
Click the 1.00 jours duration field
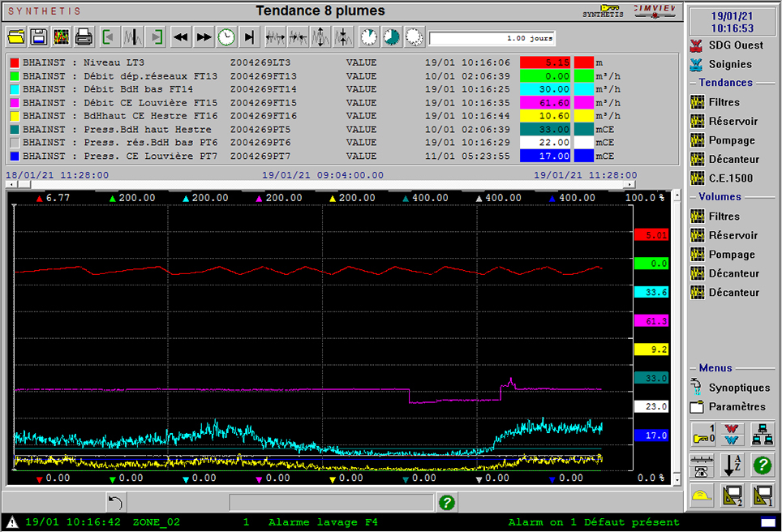[x=492, y=38]
